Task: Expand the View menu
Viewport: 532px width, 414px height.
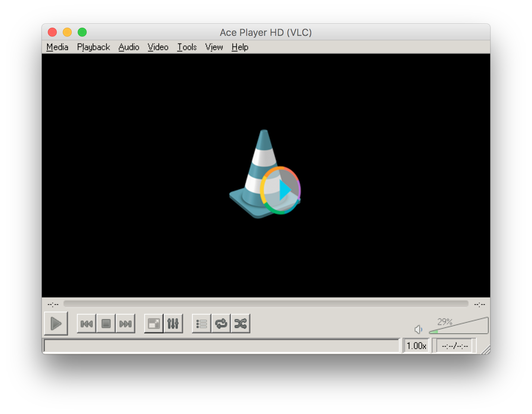Action: tap(214, 47)
